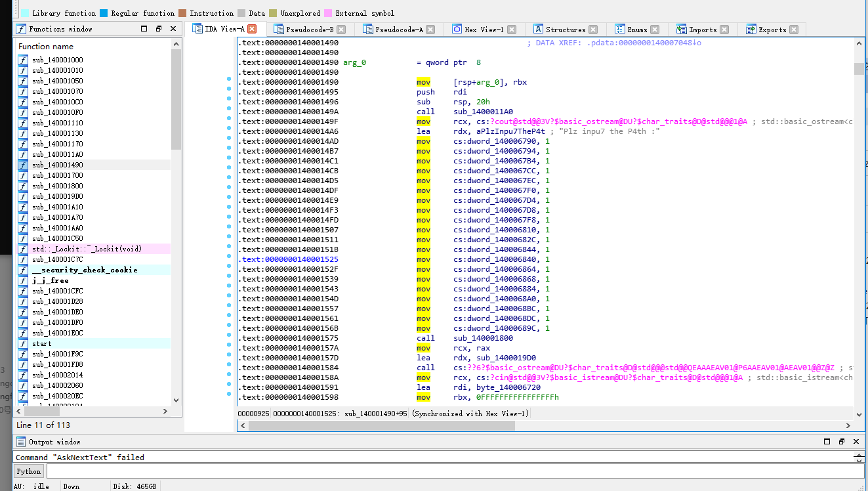The image size is (868, 491).
Task: Switch to the Pseudocode-A tab
Action: coord(398,30)
